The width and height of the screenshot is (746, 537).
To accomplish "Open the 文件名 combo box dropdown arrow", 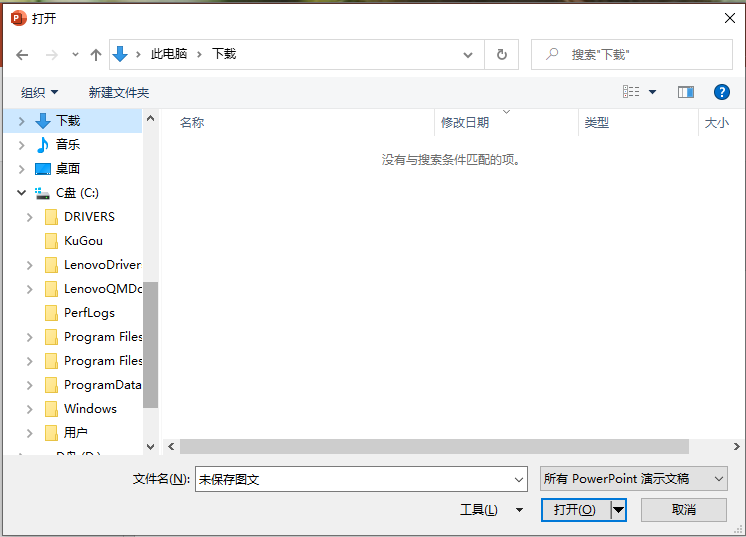I will [x=519, y=479].
